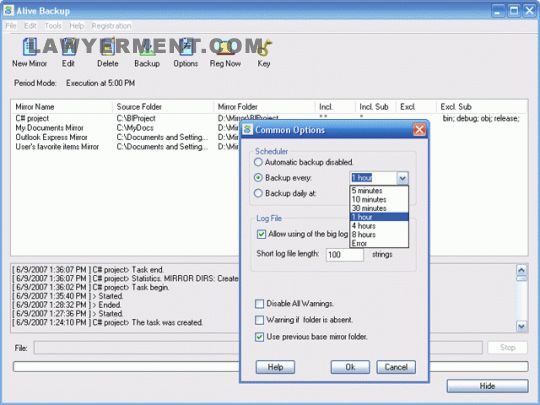Click the Key toolbar icon
Screen dimensions: 540x405
tap(264, 47)
